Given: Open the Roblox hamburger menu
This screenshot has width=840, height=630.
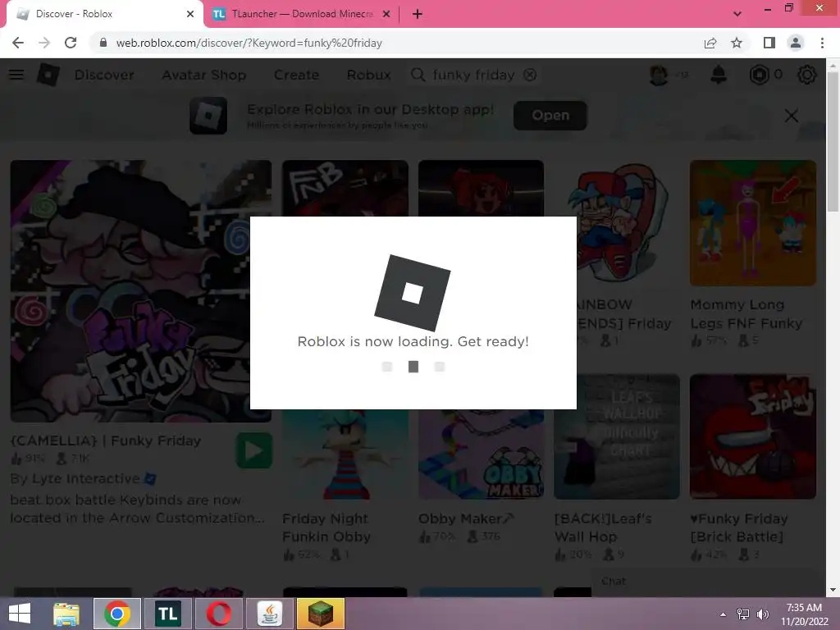Looking at the screenshot, I should 16,75.
